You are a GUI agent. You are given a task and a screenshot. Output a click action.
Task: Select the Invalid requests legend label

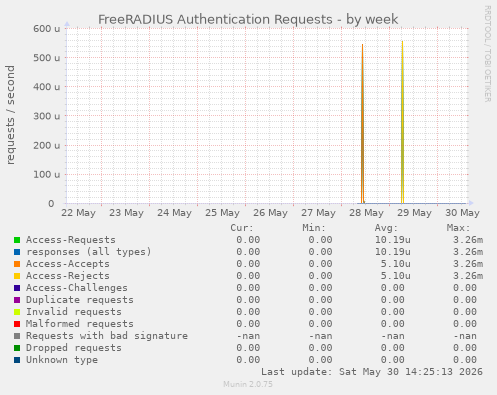[74, 312]
